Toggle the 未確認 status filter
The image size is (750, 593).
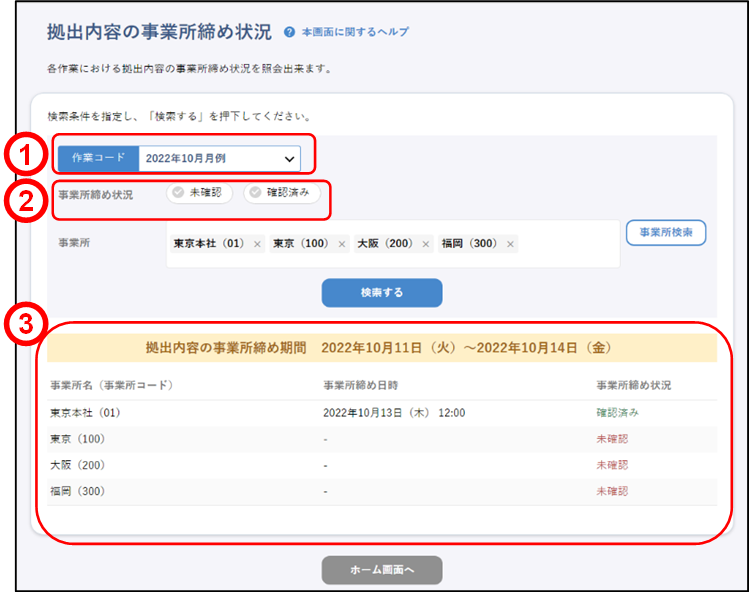[199, 193]
